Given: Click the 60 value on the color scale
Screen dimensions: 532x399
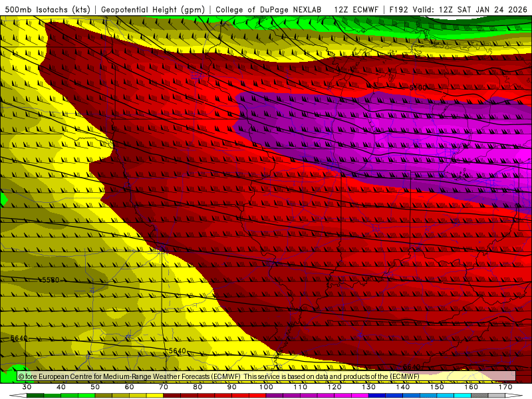Looking at the screenshot, I should tap(129, 387).
